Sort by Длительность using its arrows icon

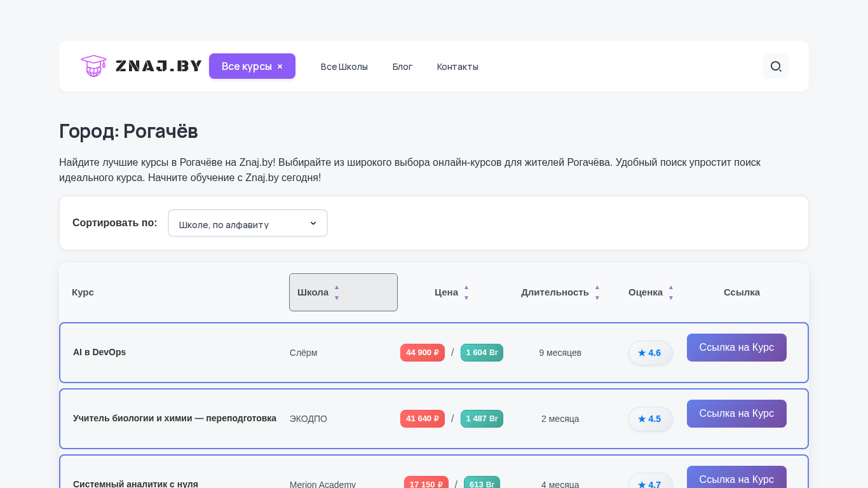(x=597, y=292)
